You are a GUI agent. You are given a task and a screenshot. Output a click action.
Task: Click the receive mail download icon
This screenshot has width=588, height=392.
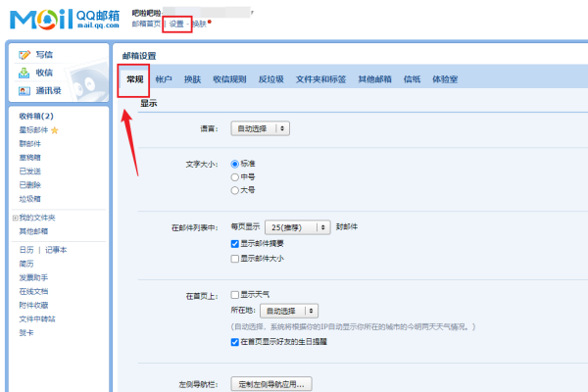(24, 73)
